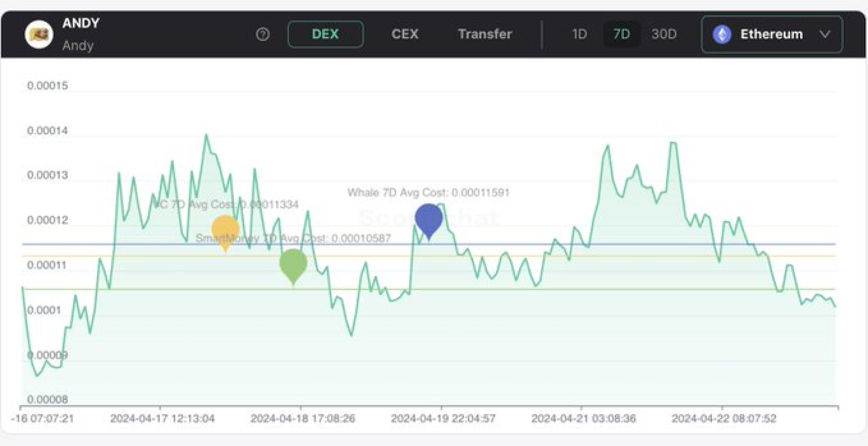This screenshot has width=868, height=446.
Task: Switch to the DEX tab
Action: (325, 34)
